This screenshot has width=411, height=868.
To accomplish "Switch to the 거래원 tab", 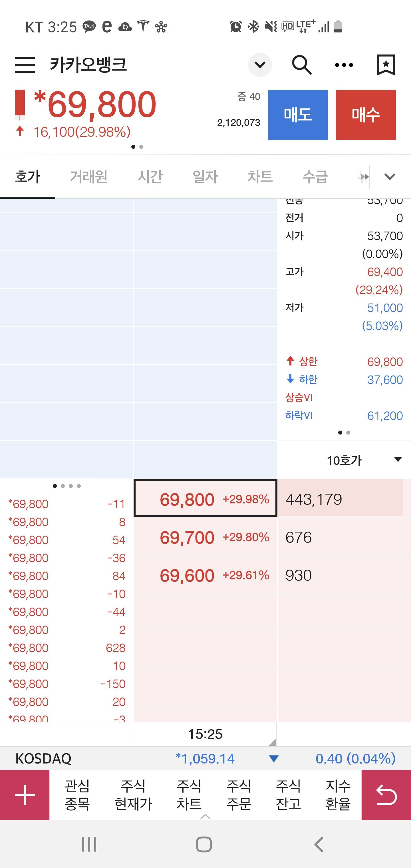I will point(88,176).
